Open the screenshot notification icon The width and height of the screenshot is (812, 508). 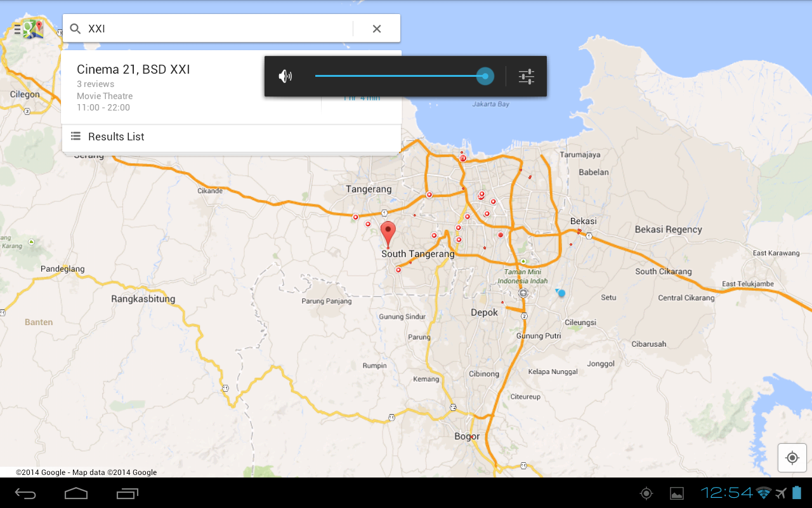coord(677,493)
